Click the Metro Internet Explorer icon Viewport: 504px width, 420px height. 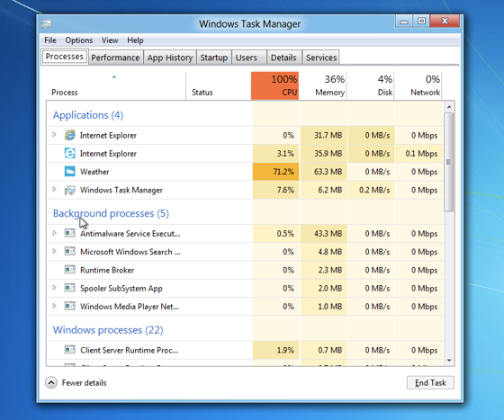70,153
